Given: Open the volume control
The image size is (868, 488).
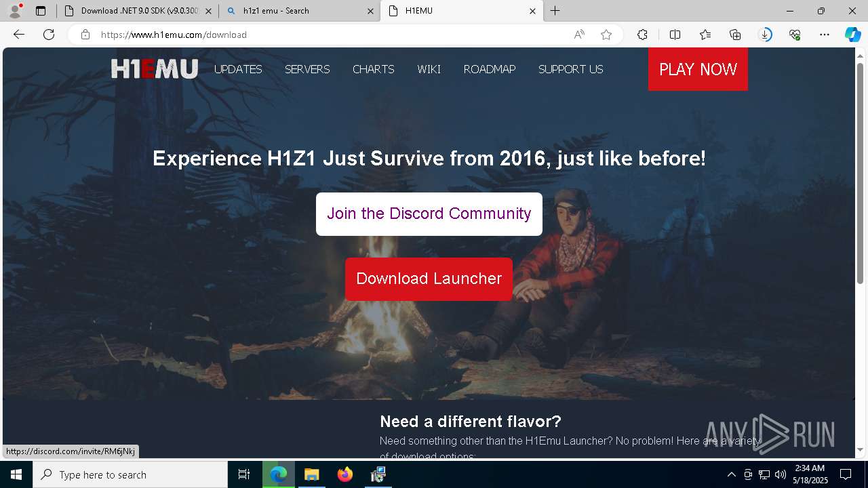Looking at the screenshot, I should coord(781,474).
